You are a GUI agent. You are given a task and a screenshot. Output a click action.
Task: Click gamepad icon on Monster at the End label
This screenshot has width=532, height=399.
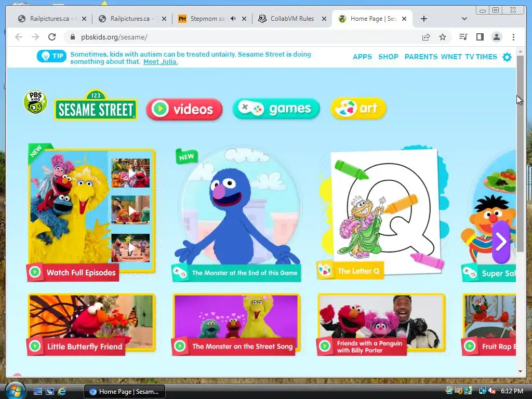[x=179, y=273]
